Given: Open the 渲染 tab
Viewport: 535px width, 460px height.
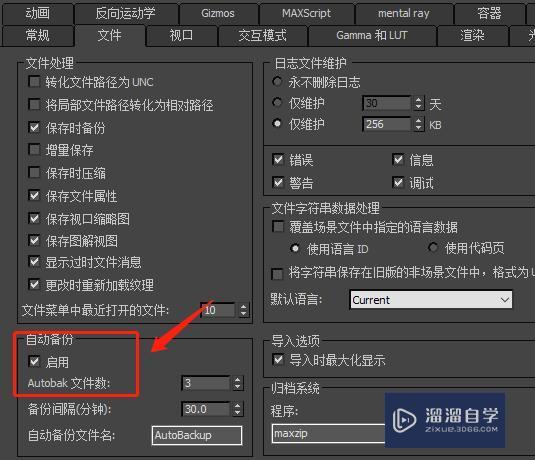Looking at the screenshot, I should click(472, 35).
